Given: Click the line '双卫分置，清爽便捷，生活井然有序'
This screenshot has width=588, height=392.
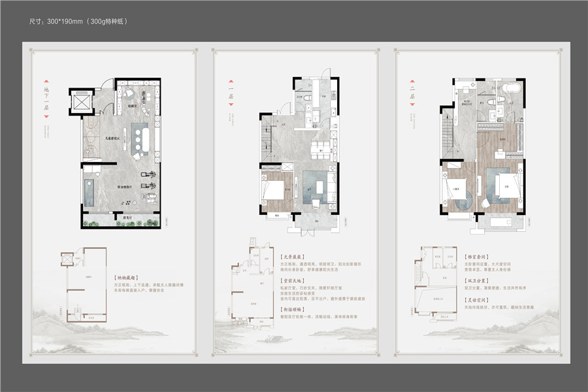Looking at the screenshot, I should (495, 287).
